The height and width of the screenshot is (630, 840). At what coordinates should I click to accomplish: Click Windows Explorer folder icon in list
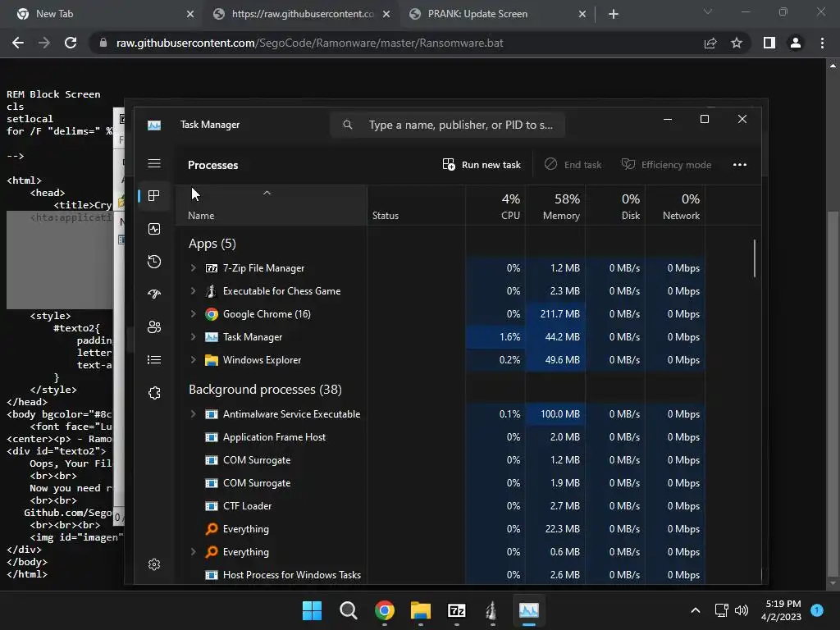pos(212,361)
